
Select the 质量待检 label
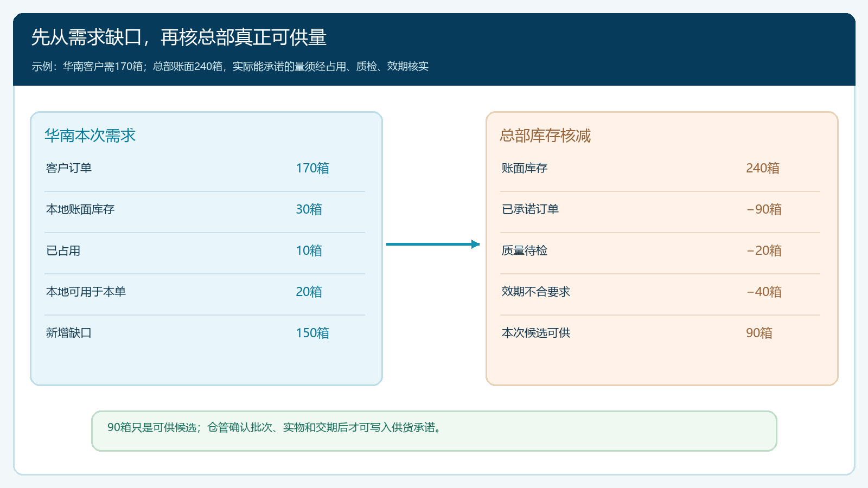[525, 251]
